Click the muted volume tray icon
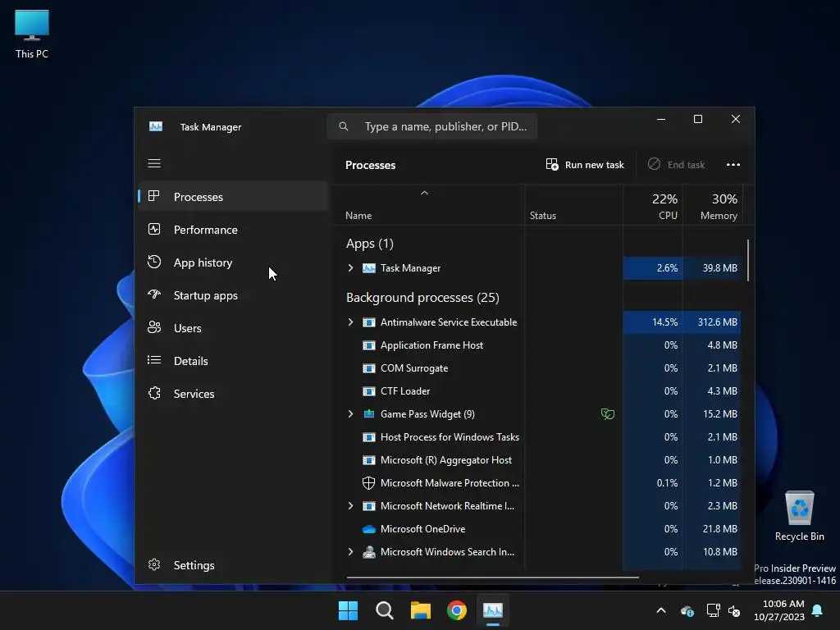Screen dimensions: 840x630 734,610
